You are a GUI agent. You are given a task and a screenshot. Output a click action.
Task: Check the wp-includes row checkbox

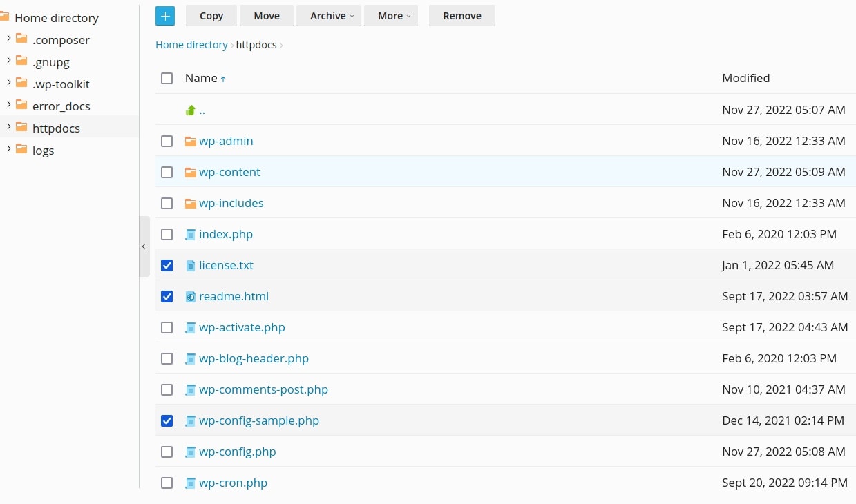click(x=167, y=203)
